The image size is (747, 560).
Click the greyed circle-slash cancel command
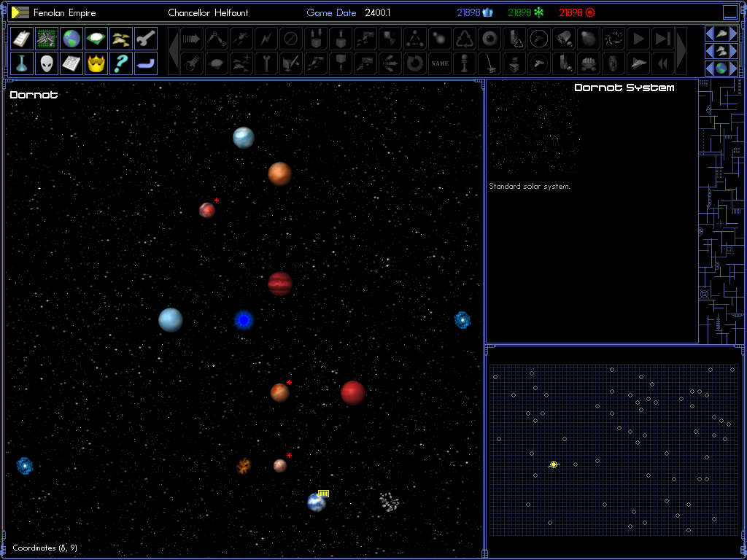pos(291,39)
